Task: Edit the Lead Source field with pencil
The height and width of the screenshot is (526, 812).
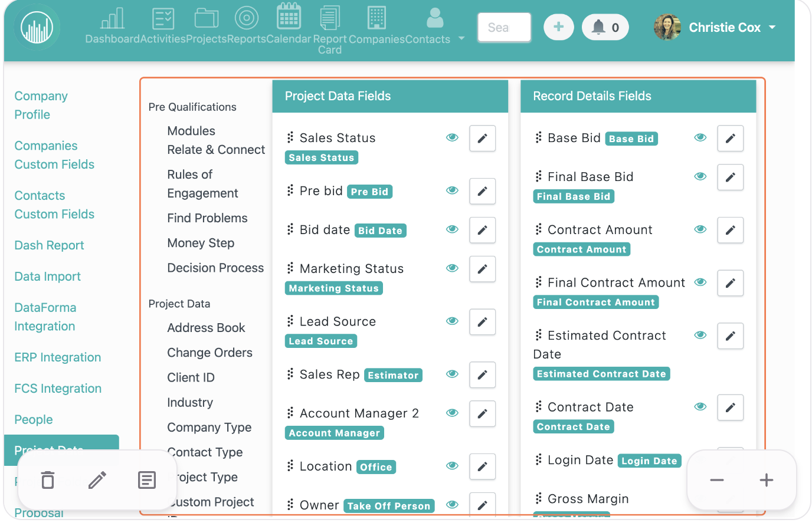Action: (x=482, y=322)
